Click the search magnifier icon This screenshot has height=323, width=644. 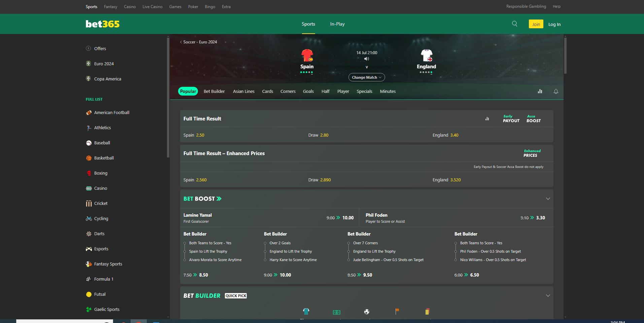[x=514, y=24]
